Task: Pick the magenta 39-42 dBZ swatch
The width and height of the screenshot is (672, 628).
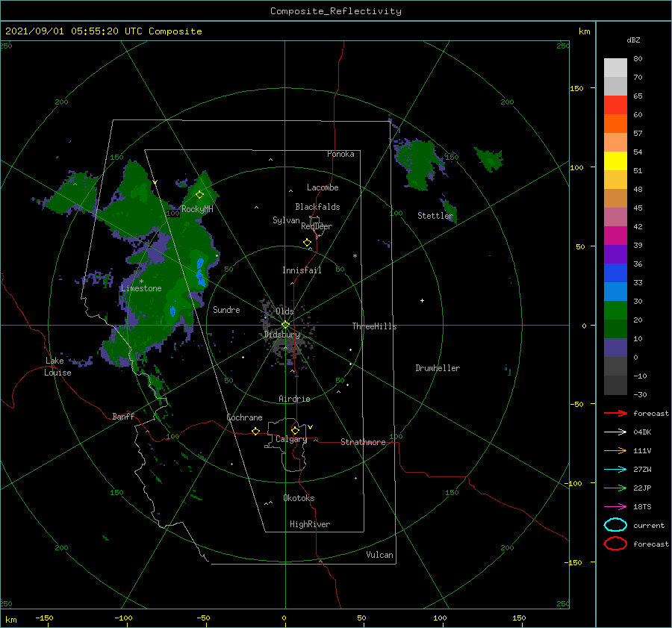Action: (x=615, y=236)
